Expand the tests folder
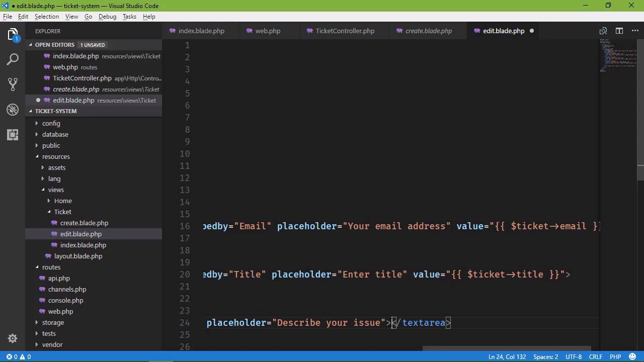The width and height of the screenshot is (644, 362). point(36,333)
